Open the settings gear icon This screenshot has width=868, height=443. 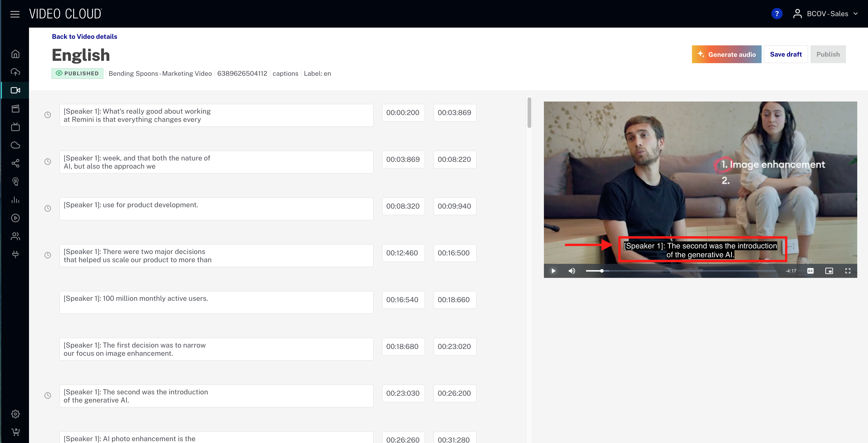tap(15, 414)
